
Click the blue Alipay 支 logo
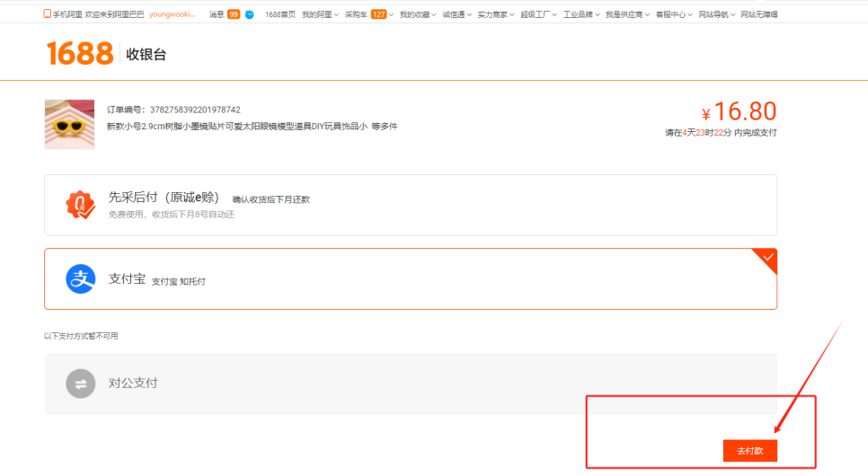[80, 278]
